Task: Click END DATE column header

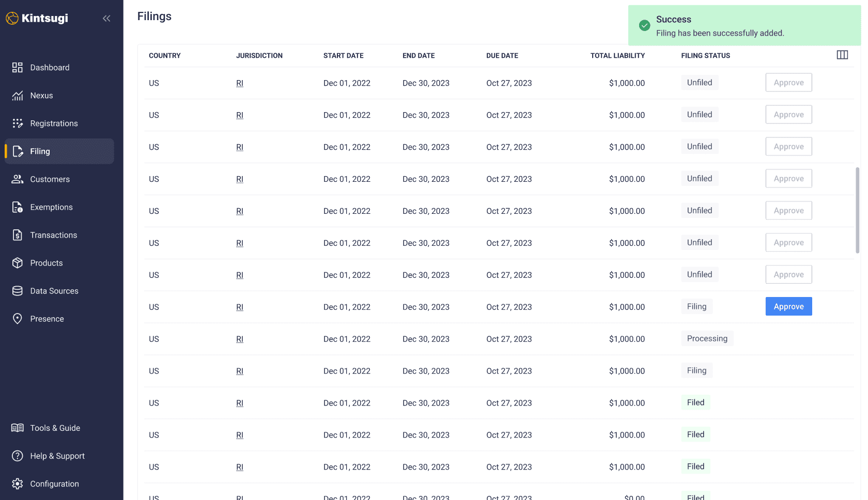Action: [419, 55]
